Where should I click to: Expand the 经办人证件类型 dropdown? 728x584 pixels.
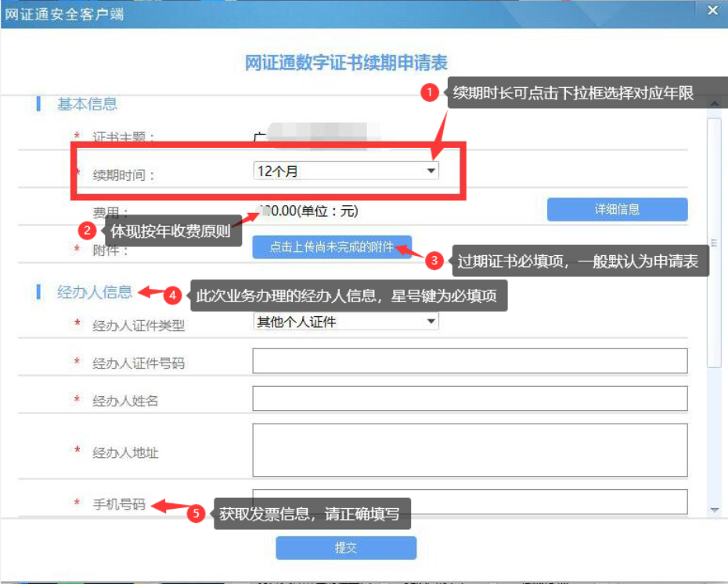click(x=345, y=322)
